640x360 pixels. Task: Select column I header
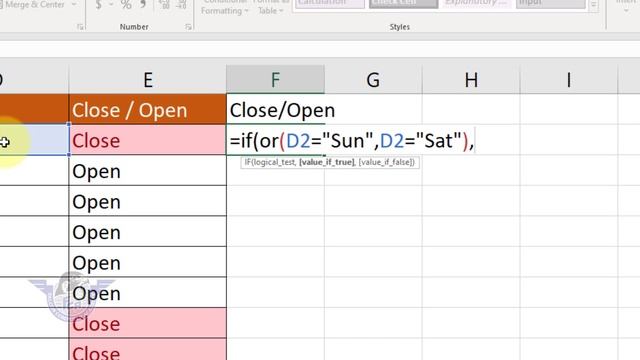569,80
